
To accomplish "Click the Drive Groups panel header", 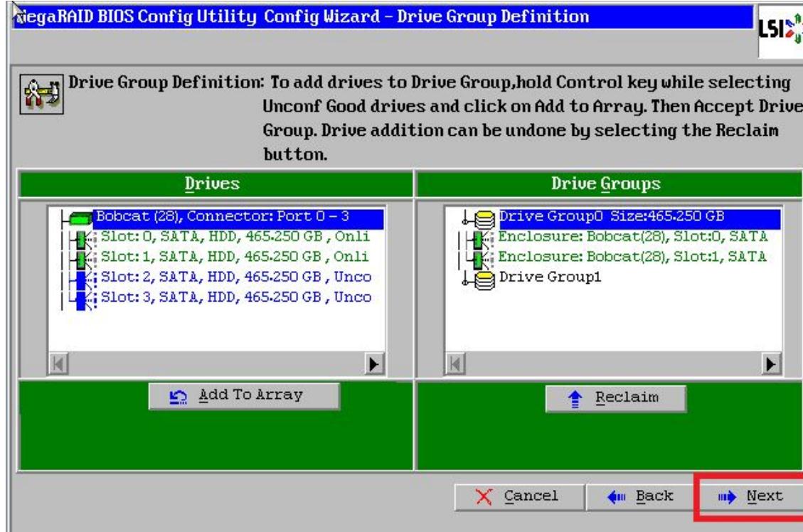I will coord(610,183).
